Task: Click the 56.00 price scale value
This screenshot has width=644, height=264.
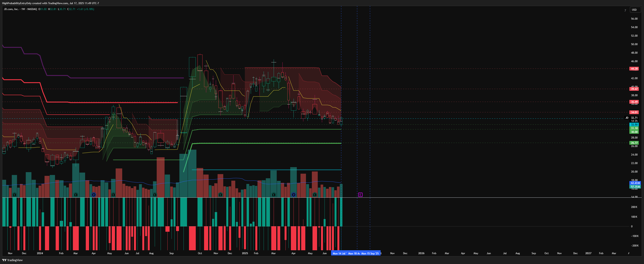Action: pyautogui.click(x=634, y=19)
